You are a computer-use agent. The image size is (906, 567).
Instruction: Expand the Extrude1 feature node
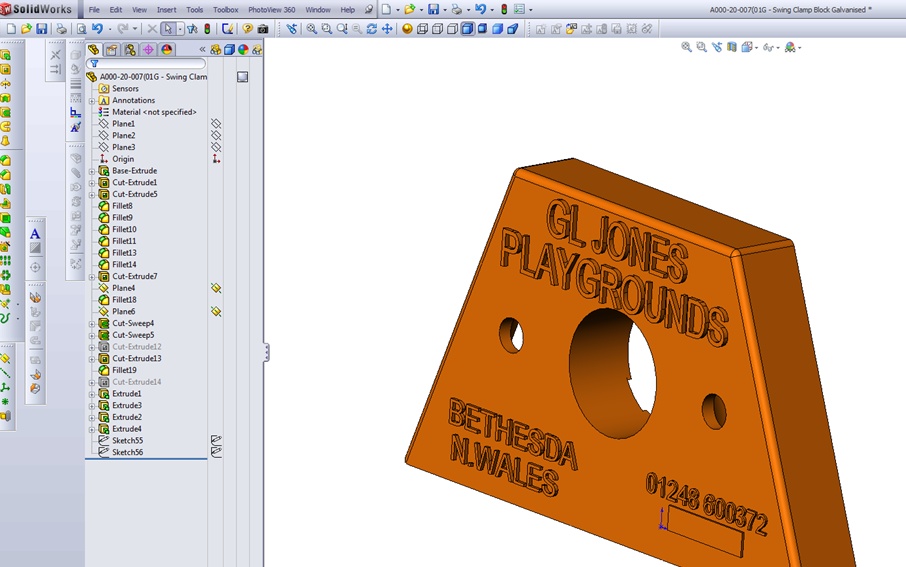pyautogui.click(x=92, y=394)
